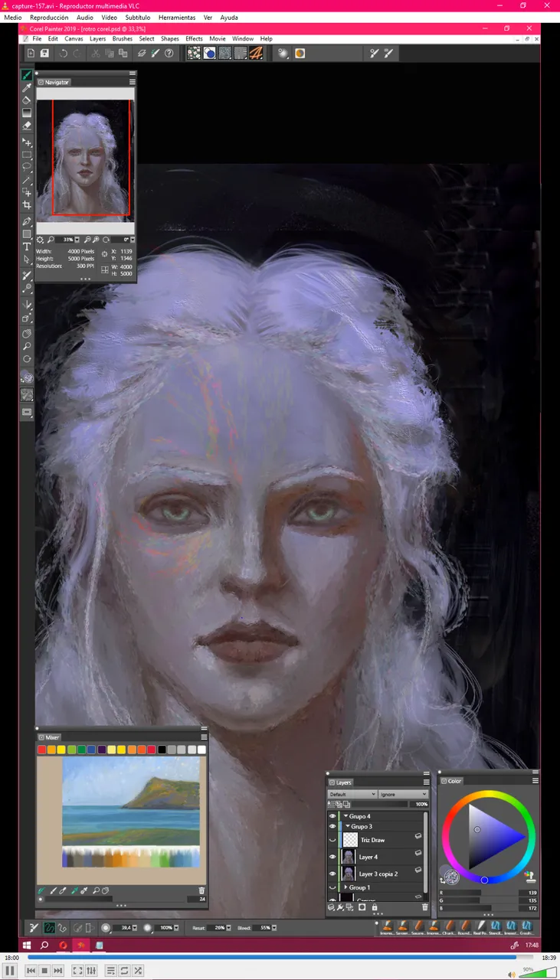
Task: Open the Canvas menu
Action: click(x=74, y=38)
